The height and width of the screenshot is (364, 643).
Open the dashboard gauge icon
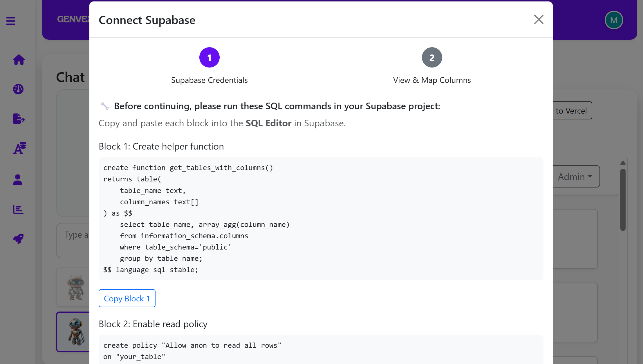(x=18, y=89)
